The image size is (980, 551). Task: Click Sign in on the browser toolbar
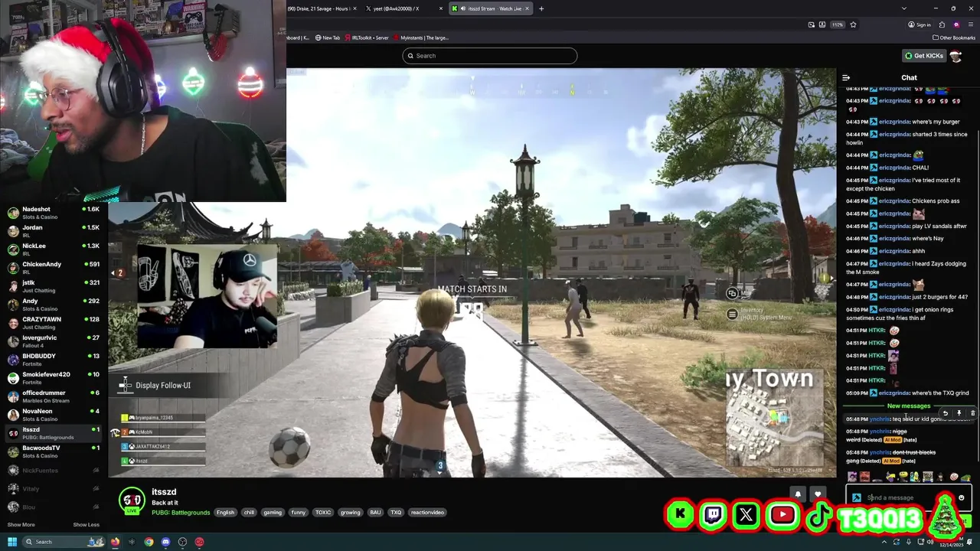pos(920,24)
